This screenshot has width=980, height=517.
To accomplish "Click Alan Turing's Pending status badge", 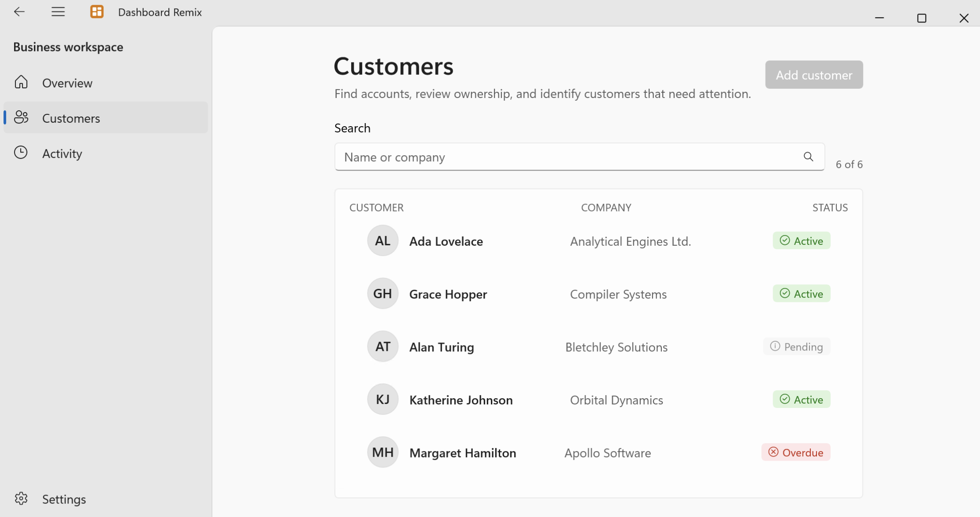I will pyautogui.click(x=797, y=346).
